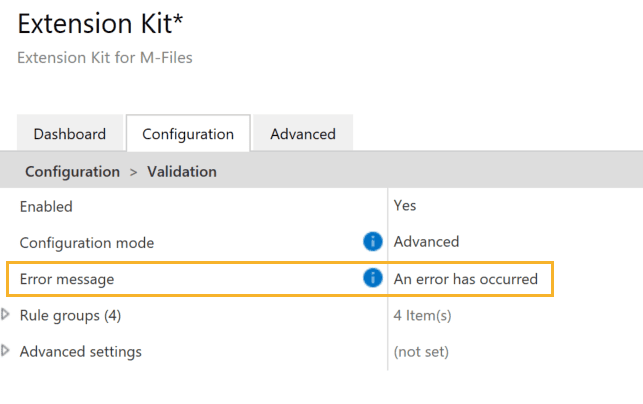643x404 pixels.
Task: Click the Rule groups (4) row label
Action: (x=70, y=316)
